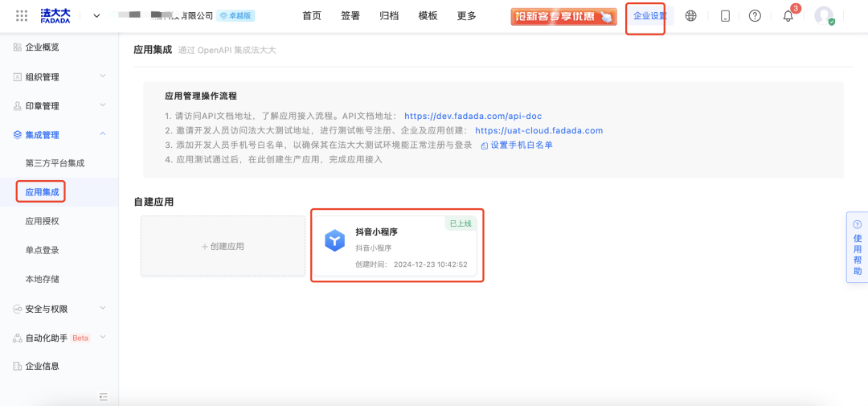Open the 使用帮助 side panel tab

(x=857, y=248)
